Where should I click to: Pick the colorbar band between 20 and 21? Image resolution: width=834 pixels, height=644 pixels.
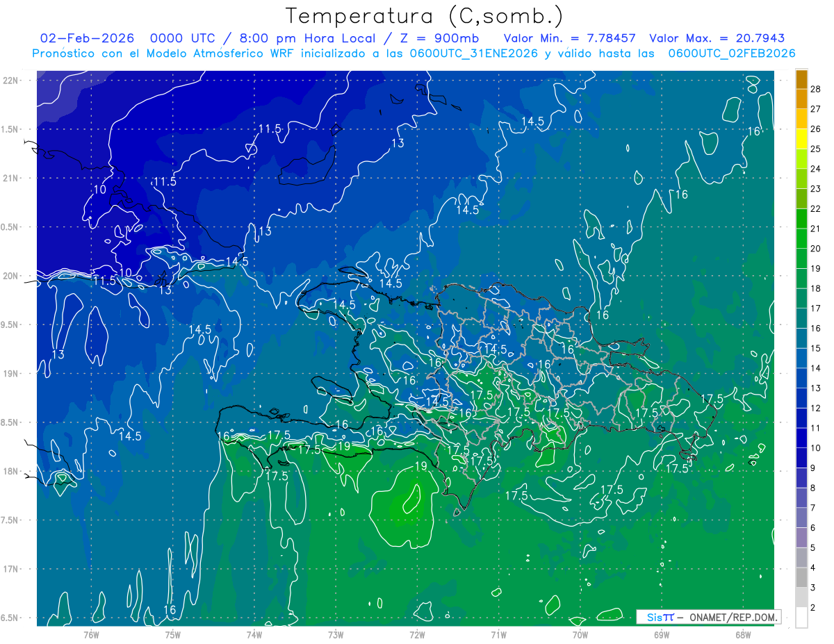801,238
